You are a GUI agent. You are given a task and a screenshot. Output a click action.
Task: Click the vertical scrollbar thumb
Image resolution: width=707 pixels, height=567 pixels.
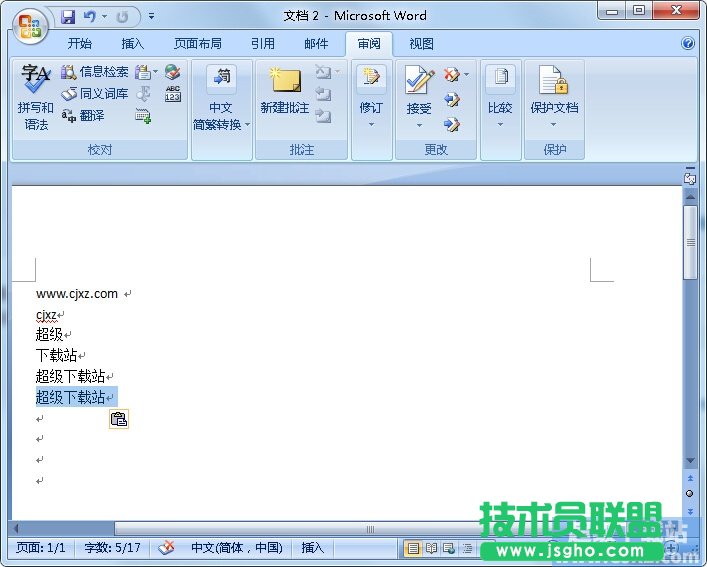click(x=690, y=240)
